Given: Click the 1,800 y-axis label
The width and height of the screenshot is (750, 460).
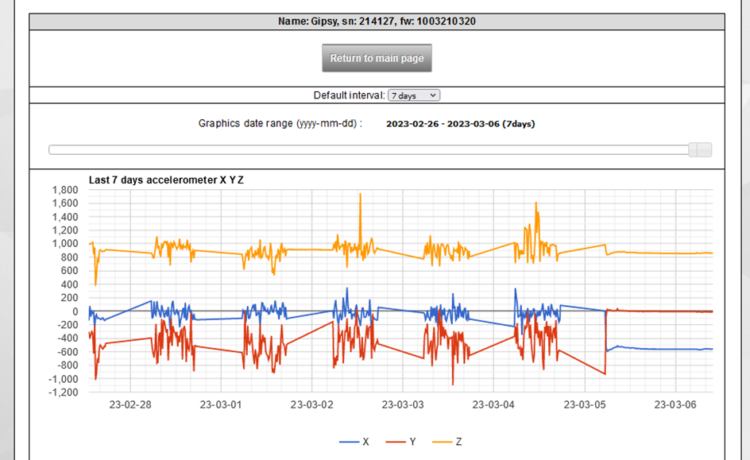Looking at the screenshot, I should (x=65, y=189).
